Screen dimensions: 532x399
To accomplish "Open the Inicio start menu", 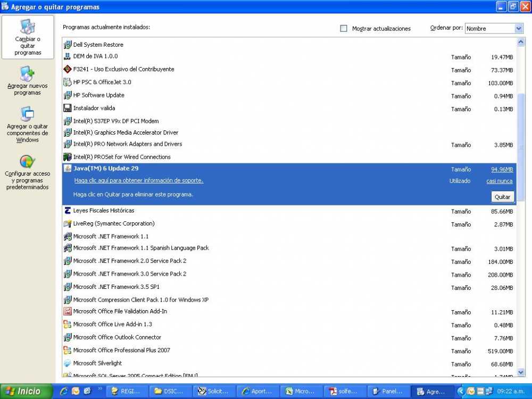I will point(27,391).
